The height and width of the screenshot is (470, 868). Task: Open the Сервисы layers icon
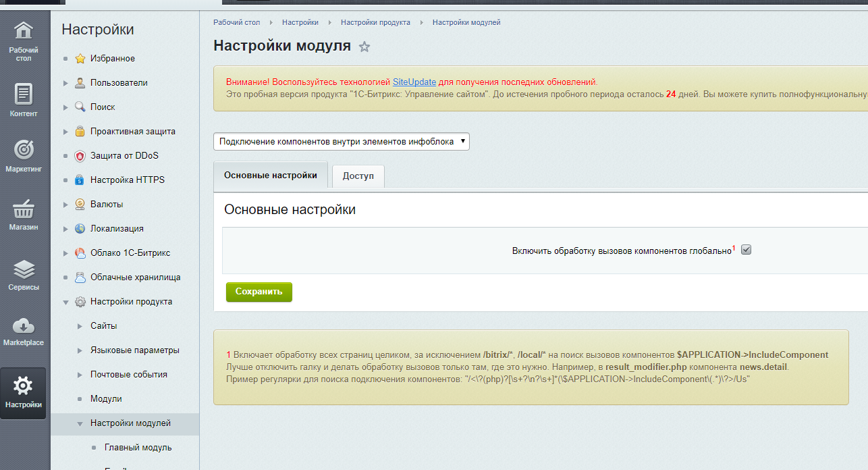(x=24, y=270)
